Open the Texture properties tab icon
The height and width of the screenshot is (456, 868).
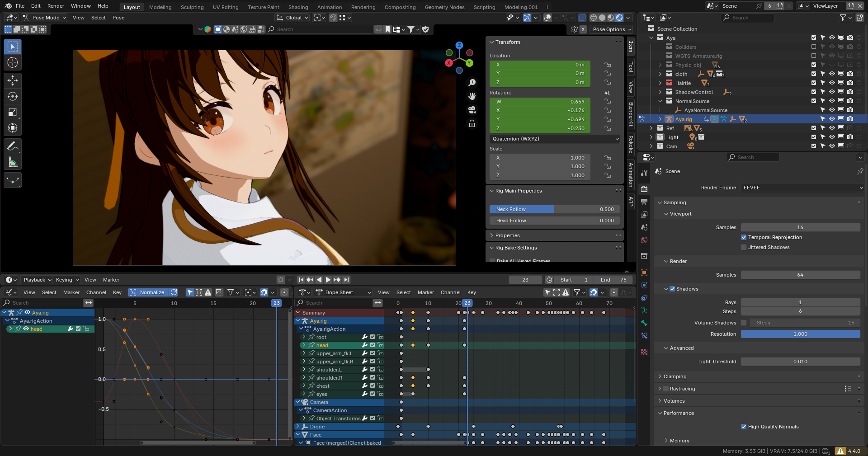(x=644, y=352)
